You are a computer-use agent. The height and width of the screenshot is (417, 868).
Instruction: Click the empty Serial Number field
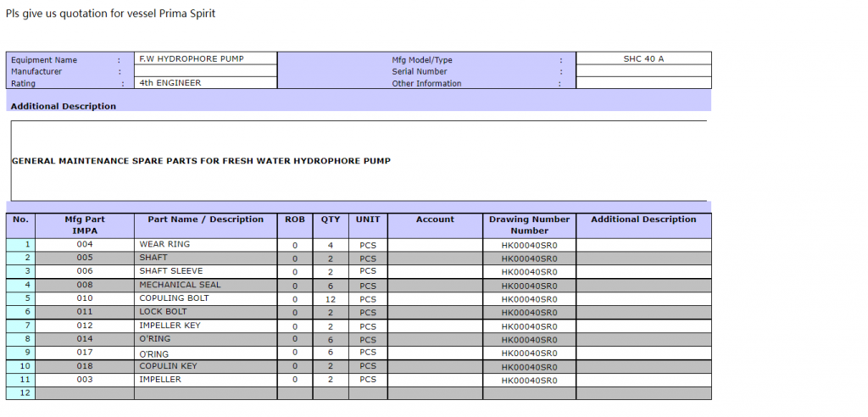pos(643,71)
